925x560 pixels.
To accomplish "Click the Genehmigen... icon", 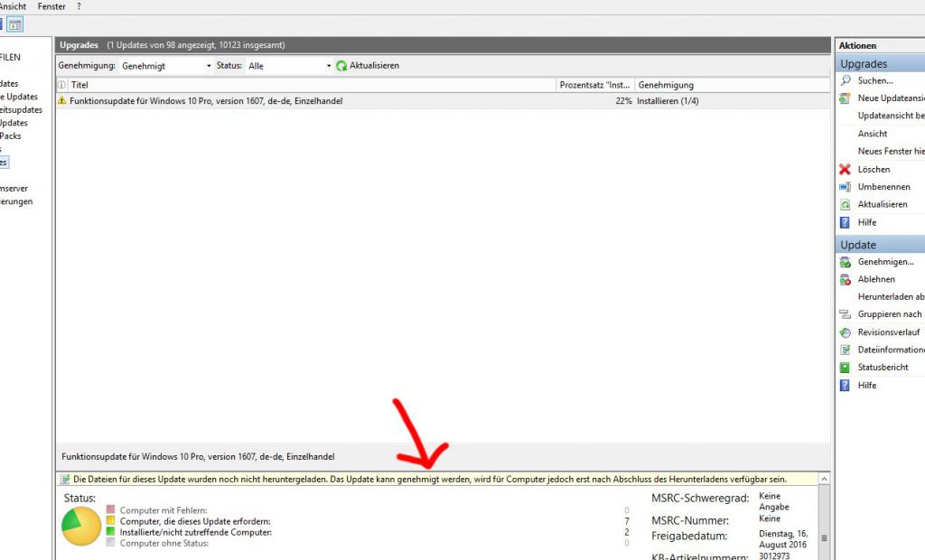I will (x=846, y=262).
